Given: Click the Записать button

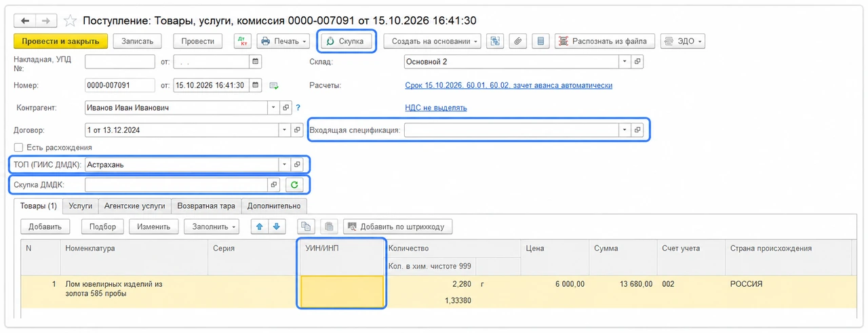Looking at the screenshot, I should pos(137,41).
